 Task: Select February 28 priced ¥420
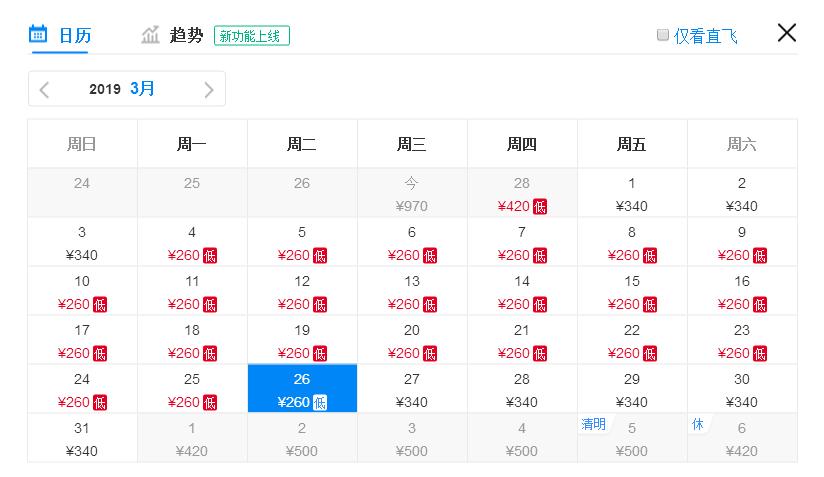pos(522,193)
